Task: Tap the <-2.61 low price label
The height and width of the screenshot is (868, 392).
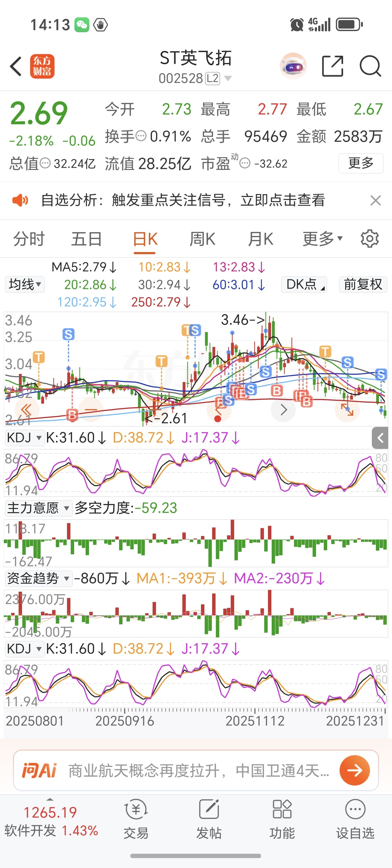Action: [166, 418]
